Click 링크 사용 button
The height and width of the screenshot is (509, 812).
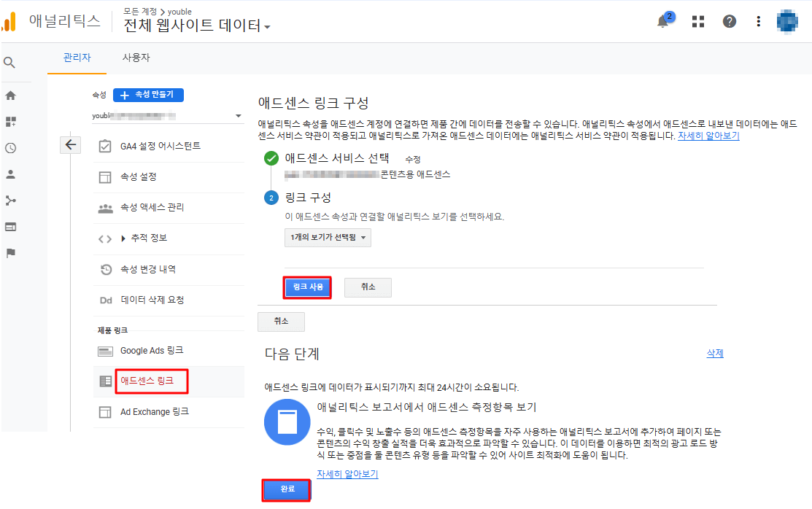pyautogui.click(x=308, y=287)
